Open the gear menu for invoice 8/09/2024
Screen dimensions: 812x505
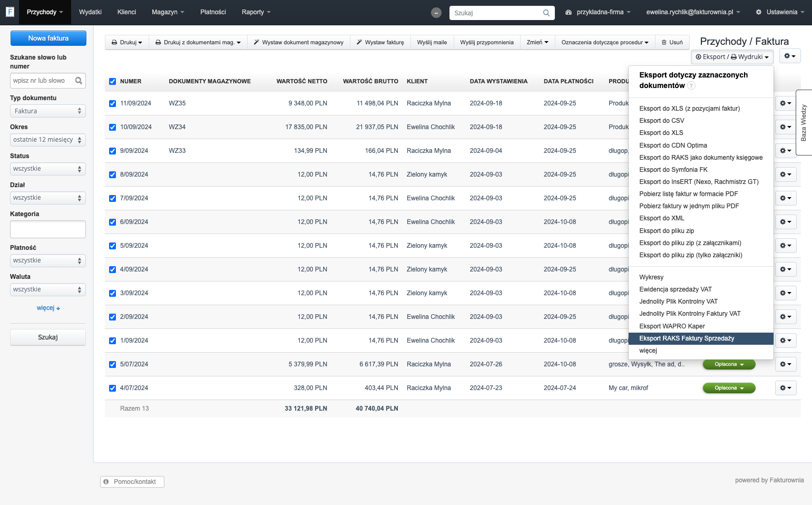(x=786, y=174)
